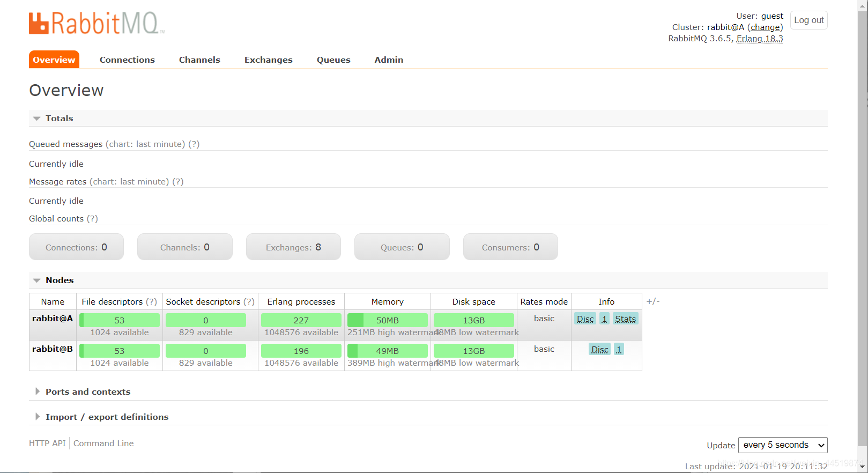
Task: Open the Command Line link
Action: [x=103, y=443]
